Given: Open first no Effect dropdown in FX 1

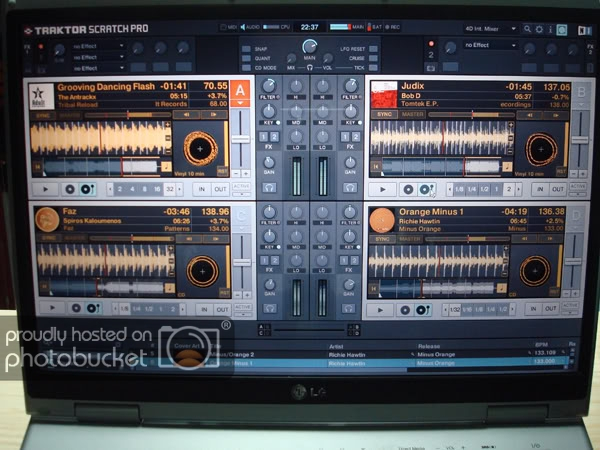Looking at the screenshot, I should click(x=98, y=46).
